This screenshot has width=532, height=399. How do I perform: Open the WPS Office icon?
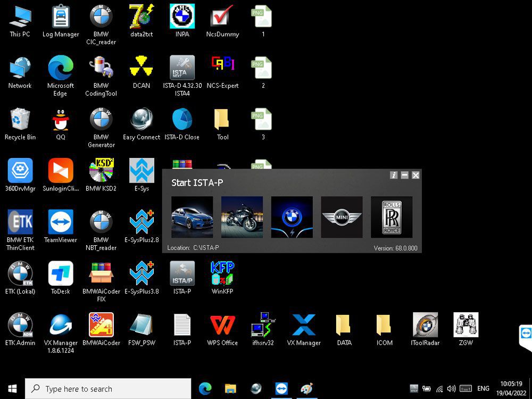point(222,330)
